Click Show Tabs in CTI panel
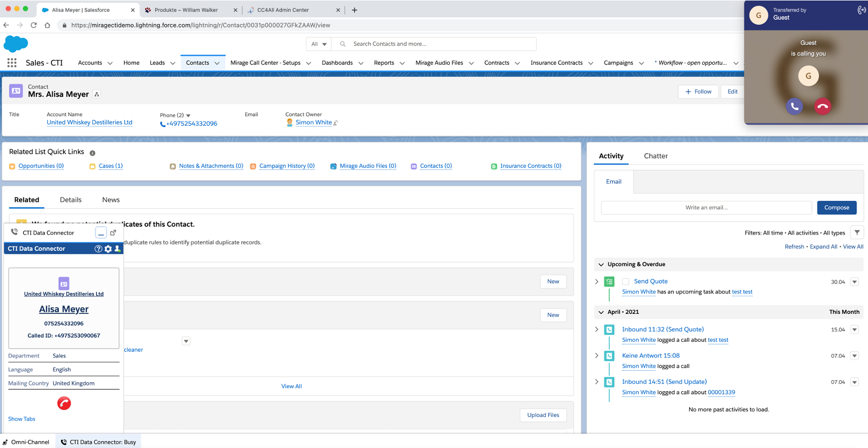Screen dimensions: 868x448 [x=22, y=419]
